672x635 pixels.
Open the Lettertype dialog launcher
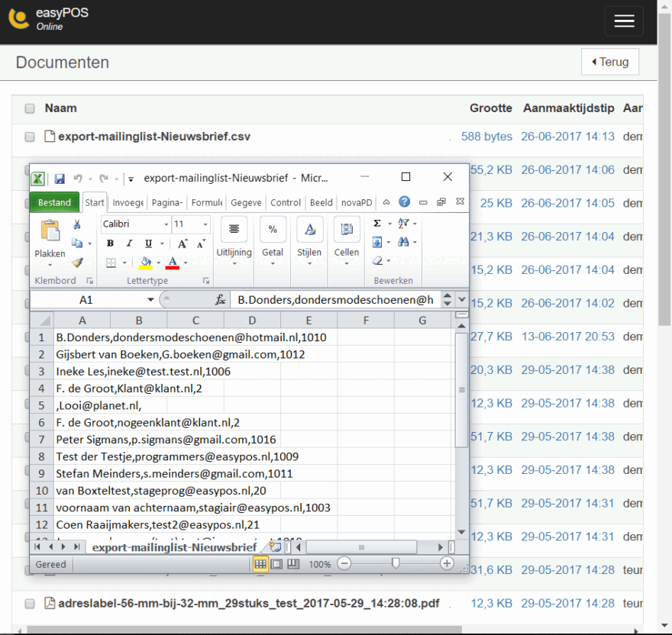pyautogui.click(x=206, y=281)
